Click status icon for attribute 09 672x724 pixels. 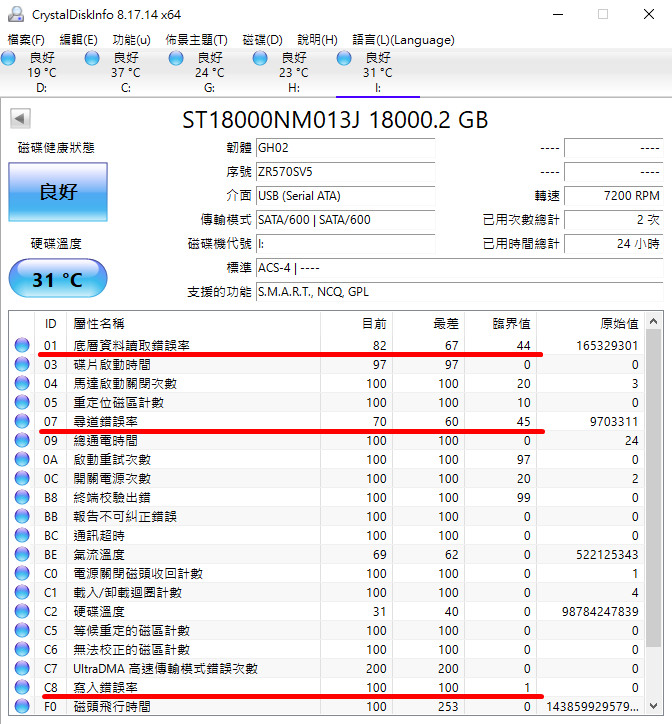22,440
